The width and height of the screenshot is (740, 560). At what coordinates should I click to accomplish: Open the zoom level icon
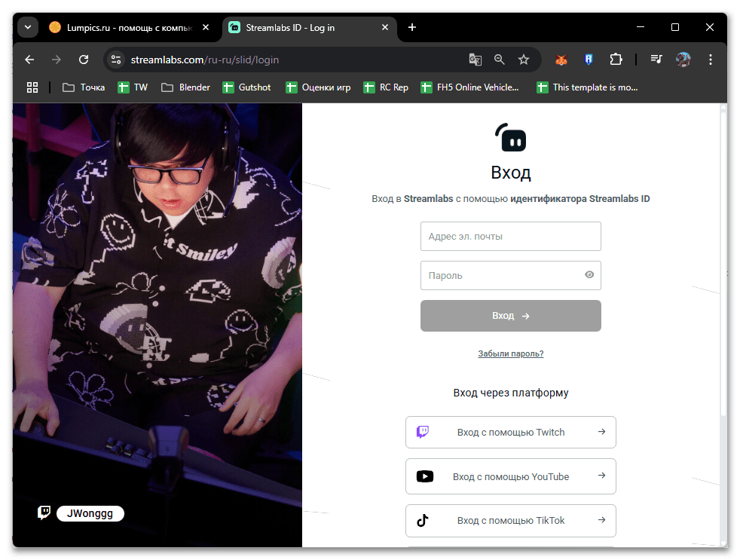point(500,60)
